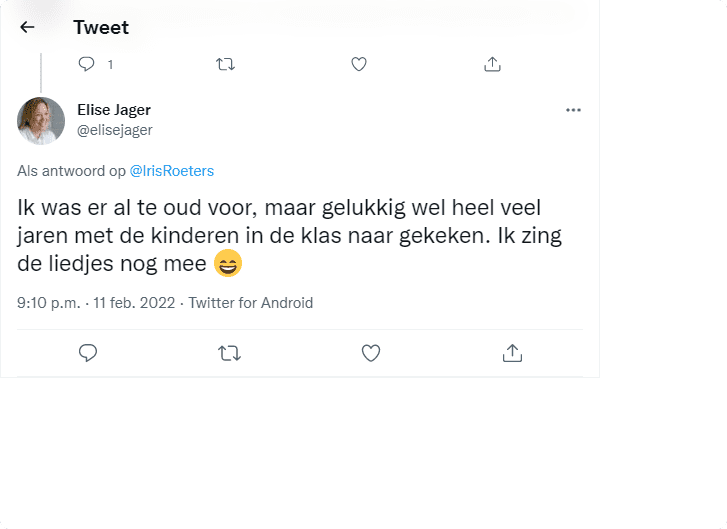Share the parent tweet via the upload icon
727x529 pixels.
tap(492, 64)
